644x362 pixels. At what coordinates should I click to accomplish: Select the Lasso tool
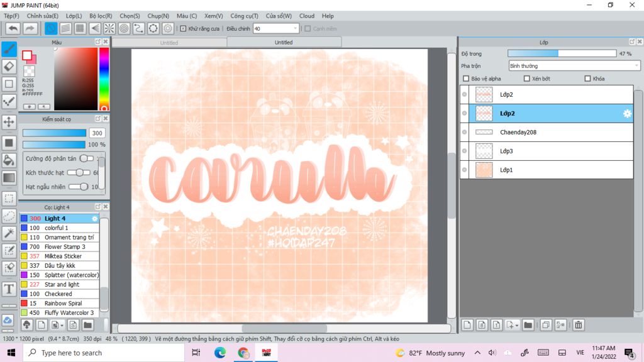tap(9, 216)
